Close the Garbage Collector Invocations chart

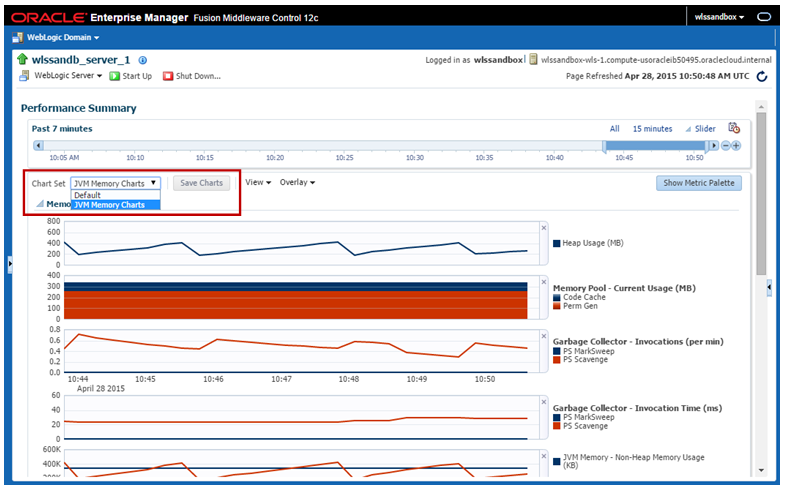[x=543, y=335]
